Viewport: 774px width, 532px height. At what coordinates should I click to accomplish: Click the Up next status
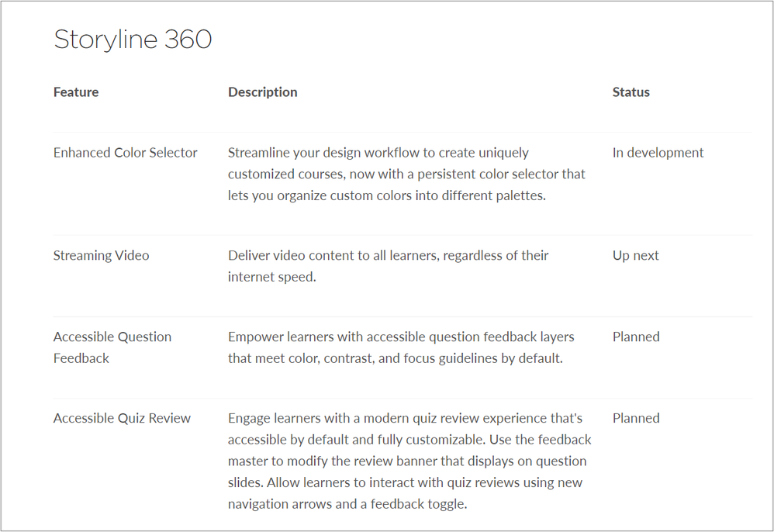[x=635, y=255]
